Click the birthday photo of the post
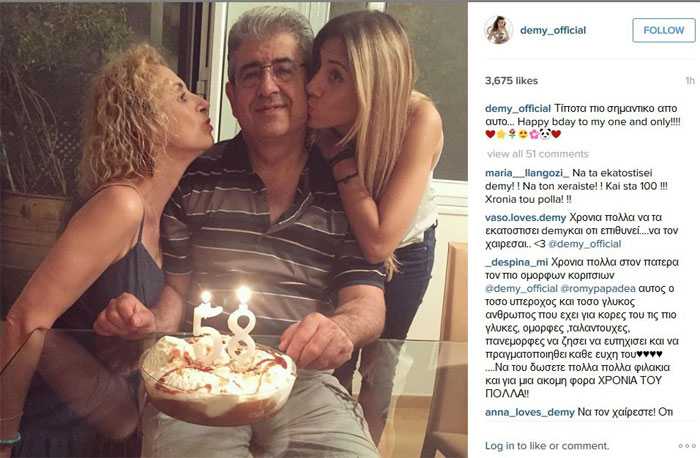 pos(234,230)
